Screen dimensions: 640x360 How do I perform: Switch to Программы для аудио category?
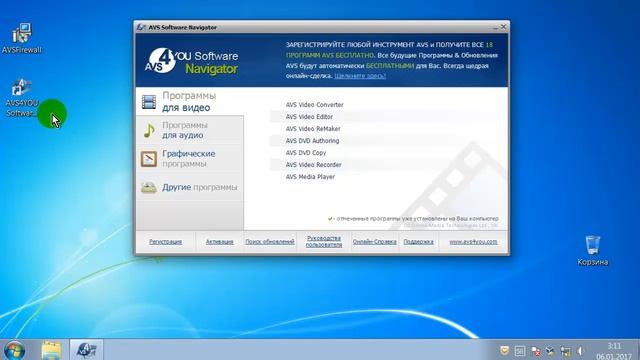pyautogui.click(x=190, y=130)
